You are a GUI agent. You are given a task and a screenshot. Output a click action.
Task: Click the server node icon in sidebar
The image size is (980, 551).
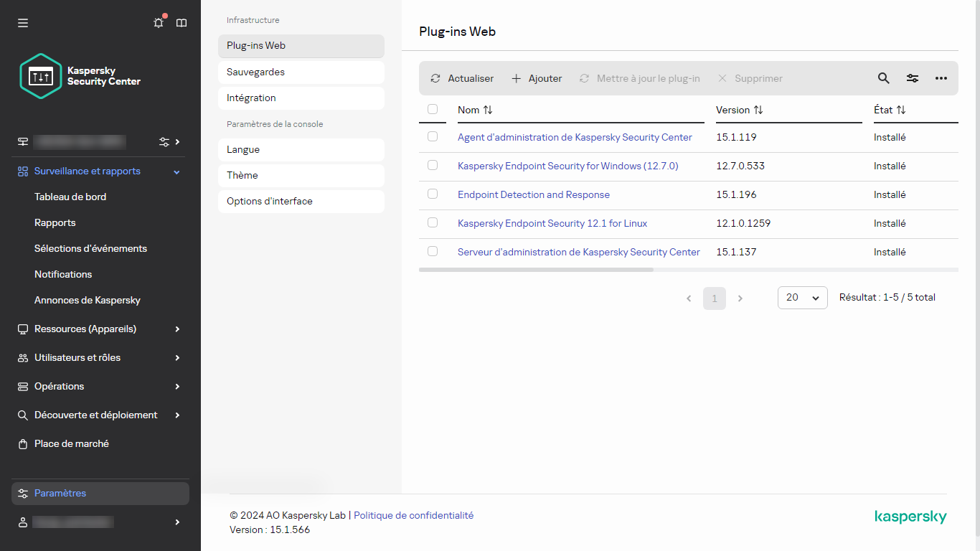coord(23,141)
